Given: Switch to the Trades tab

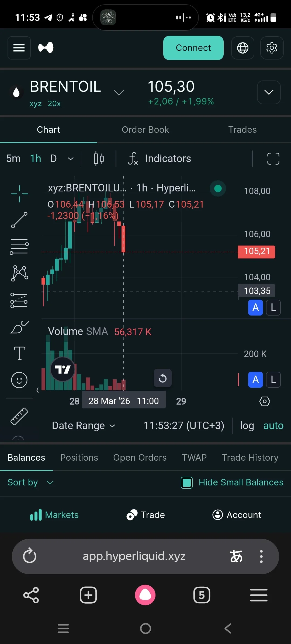Looking at the screenshot, I should [x=242, y=130].
